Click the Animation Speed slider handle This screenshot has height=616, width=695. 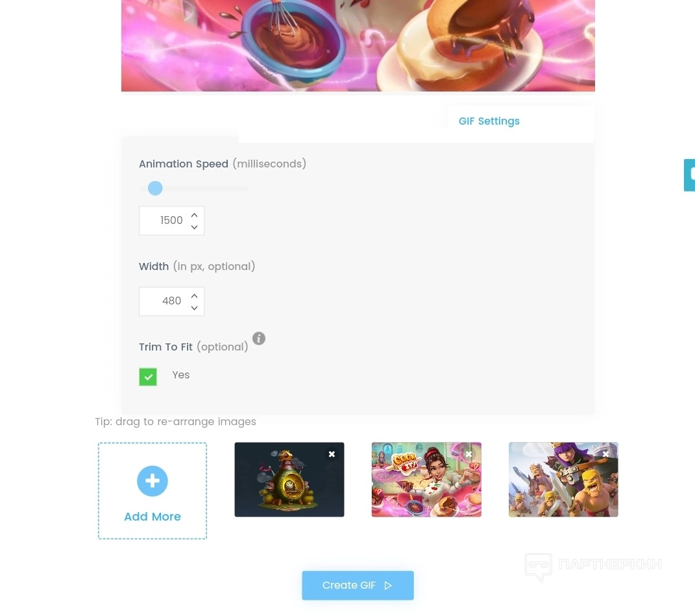pyautogui.click(x=155, y=188)
